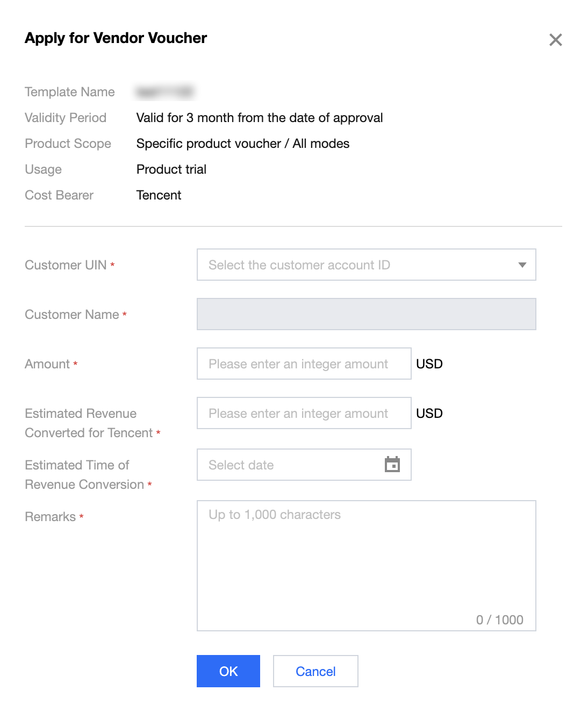Expand the Select the customer account ID dropdown
The width and height of the screenshot is (588, 712).
[366, 265]
